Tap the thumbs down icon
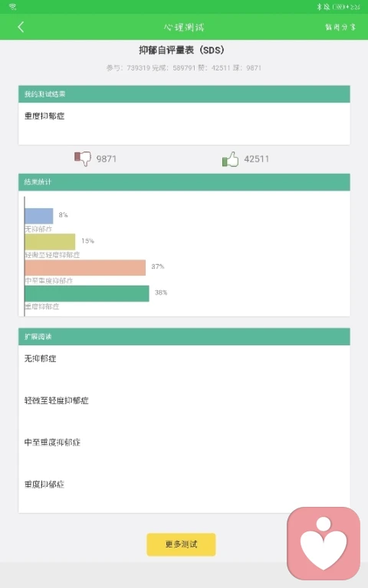This screenshot has height=588, width=368. click(83, 158)
